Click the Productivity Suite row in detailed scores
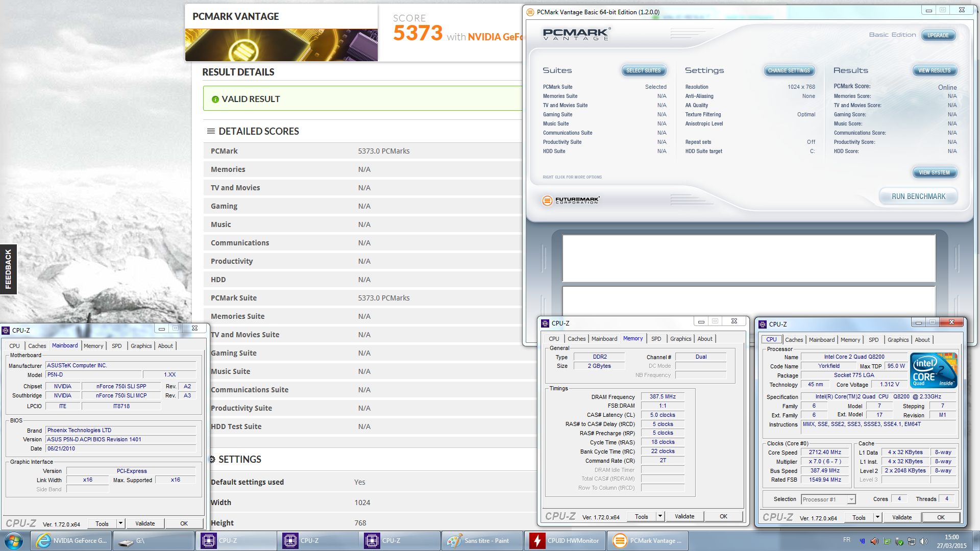Screen dimensions: 980x551 click(362, 408)
